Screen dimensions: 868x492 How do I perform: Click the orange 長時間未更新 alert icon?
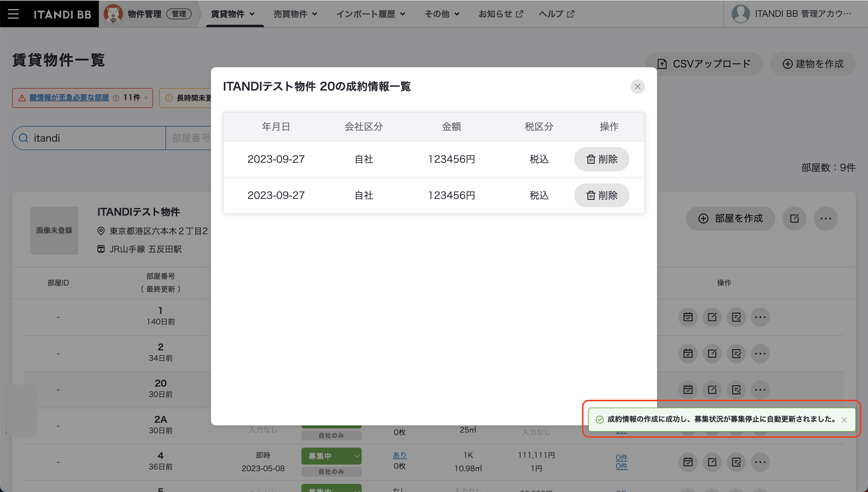tap(169, 98)
